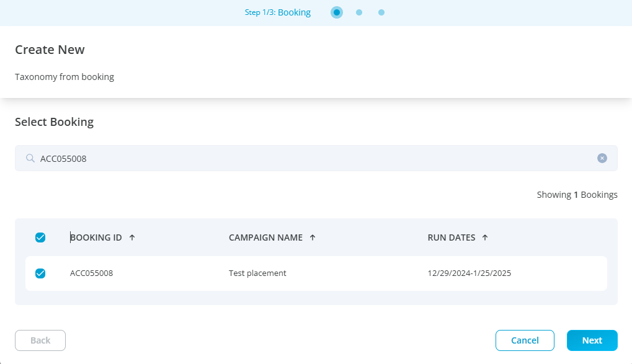The height and width of the screenshot is (364, 632).
Task: Jump to the second step dot
Action: [359, 12]
